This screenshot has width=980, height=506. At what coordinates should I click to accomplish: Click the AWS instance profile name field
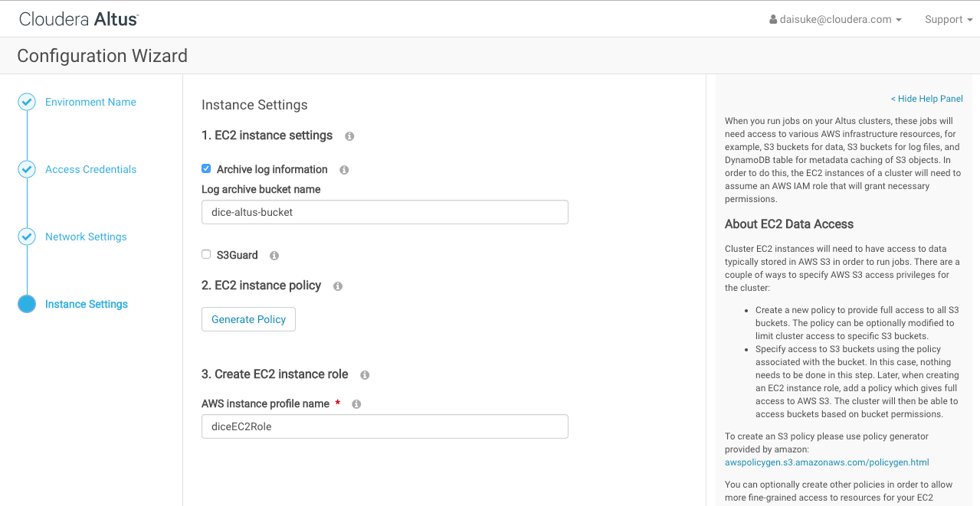(385, 426)
